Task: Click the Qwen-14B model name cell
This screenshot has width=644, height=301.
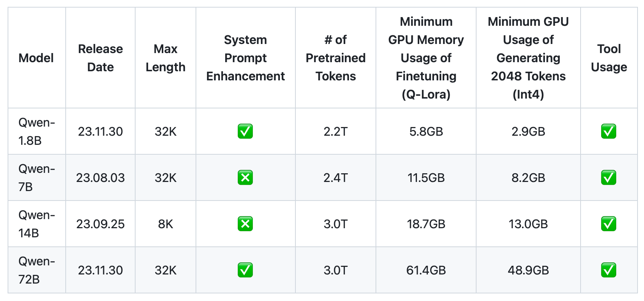Action: [37, 224]
